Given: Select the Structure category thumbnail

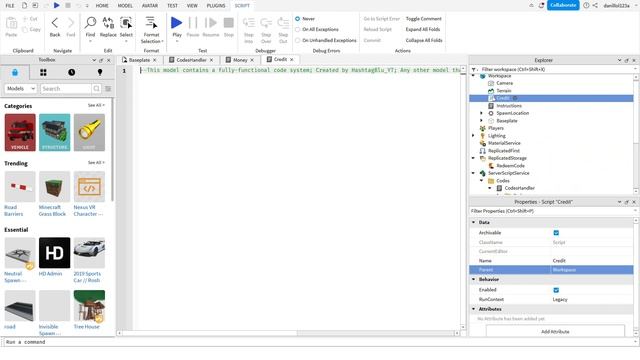Looking at the screenshot, I should click(x=55, y=132).
